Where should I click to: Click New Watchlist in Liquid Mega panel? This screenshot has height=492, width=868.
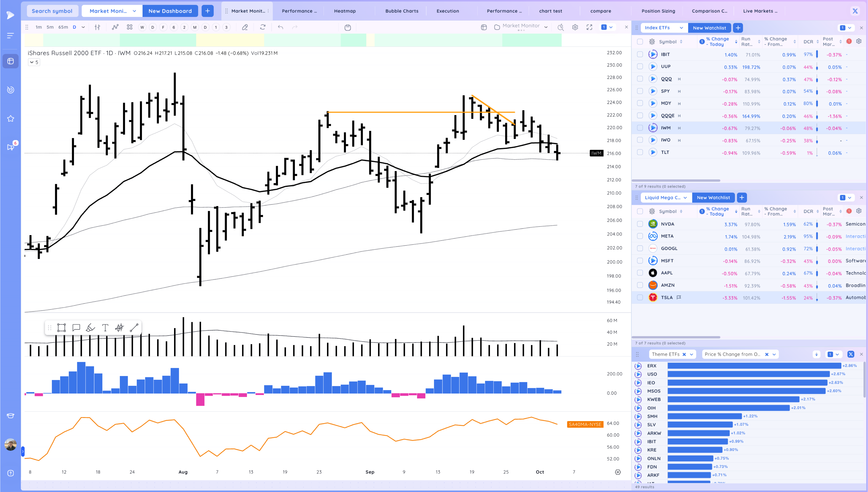point(713,198)
